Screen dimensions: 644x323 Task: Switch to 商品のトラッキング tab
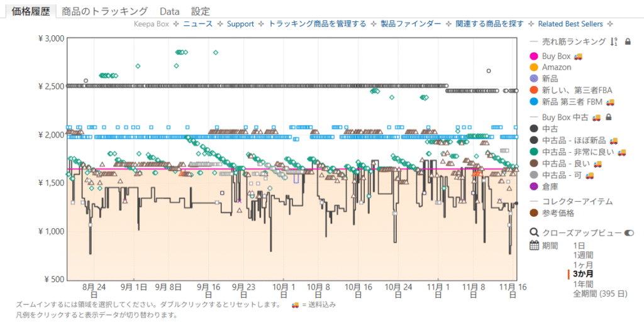(104, 11)
